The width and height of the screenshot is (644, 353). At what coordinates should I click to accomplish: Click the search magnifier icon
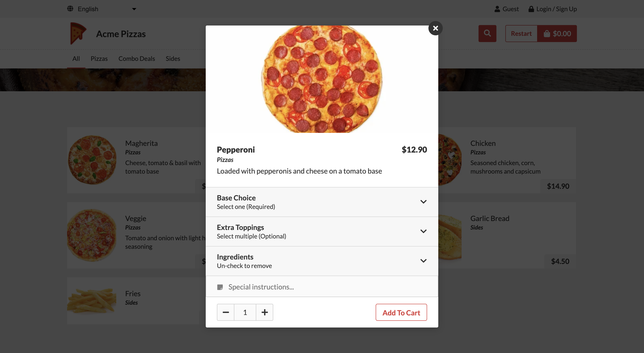tap(487, 33)
